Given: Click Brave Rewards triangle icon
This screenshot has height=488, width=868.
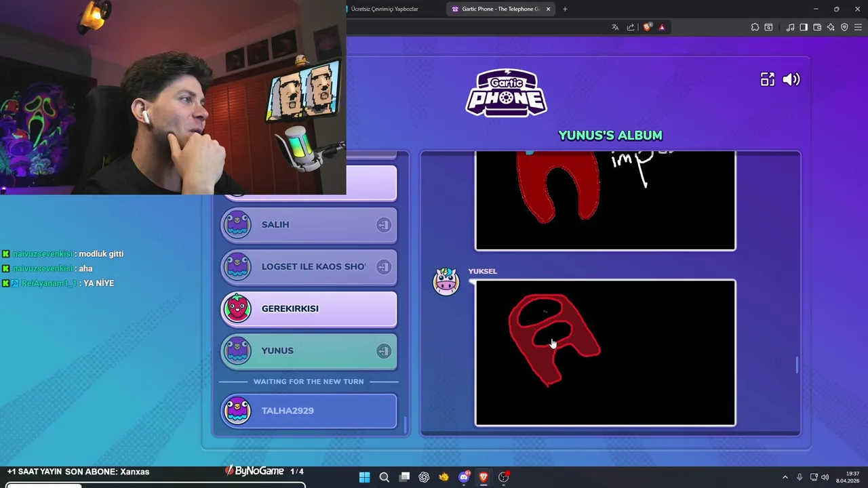Looking at the screenshot, I should tap(662, 27).
